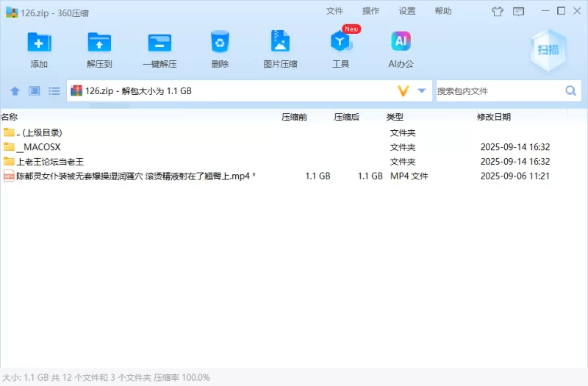Open the 操作 menu
The height and width of the screenshot is (386, 588).
(x=371, y=11)
